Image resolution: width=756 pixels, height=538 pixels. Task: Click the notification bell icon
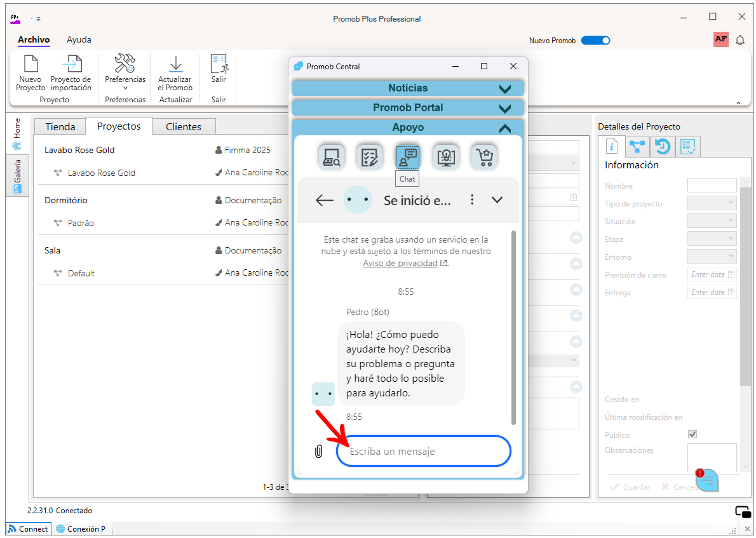pyautogui.click(x=740, y=40)
